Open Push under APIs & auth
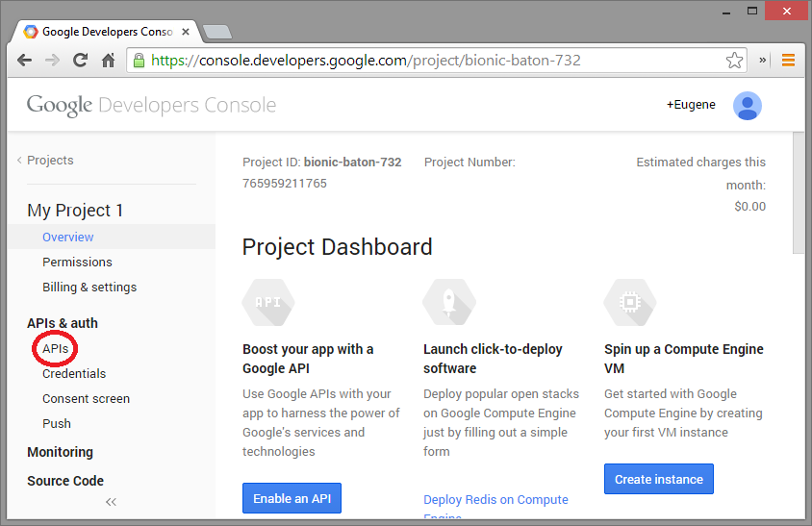812x526 pixels. pyautogui.click(x=57, y=423)
